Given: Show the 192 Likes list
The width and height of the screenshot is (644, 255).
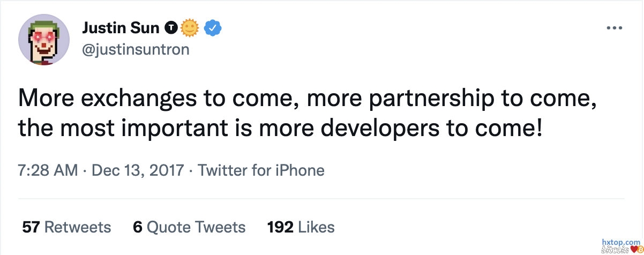Looking at the screenshot, I should [301, 227].
